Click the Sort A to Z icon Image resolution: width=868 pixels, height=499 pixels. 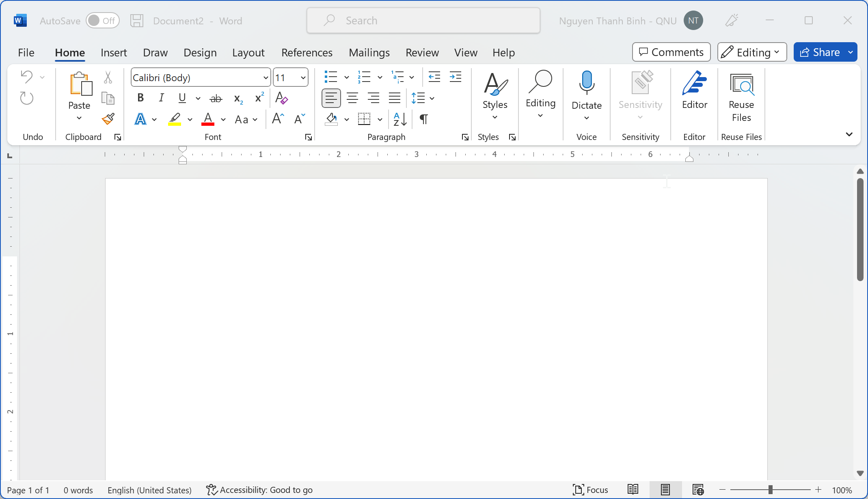point(400,119)
